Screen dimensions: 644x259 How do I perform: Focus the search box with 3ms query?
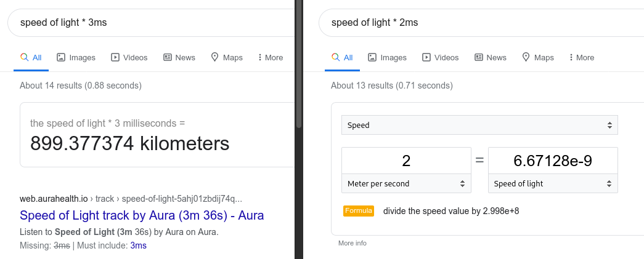tap(151, 23)
